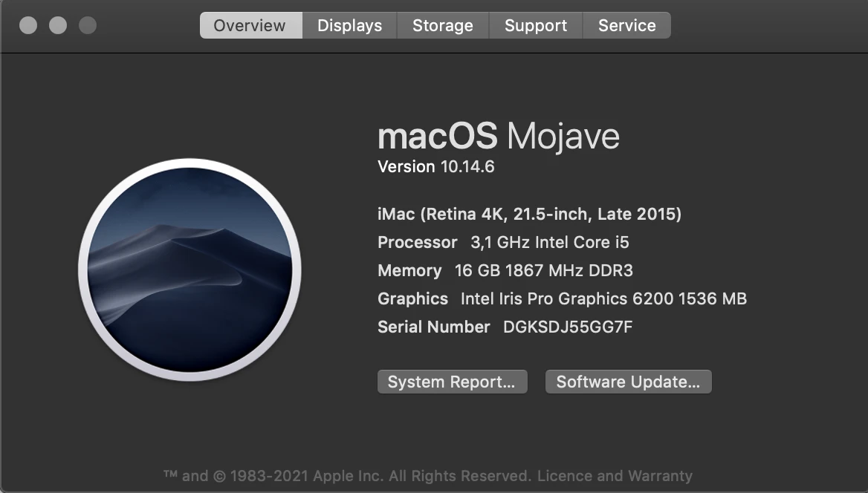This screenshot has width=868, height=493.
Task: Switch to the Overview tab
Action: [250, 25]
